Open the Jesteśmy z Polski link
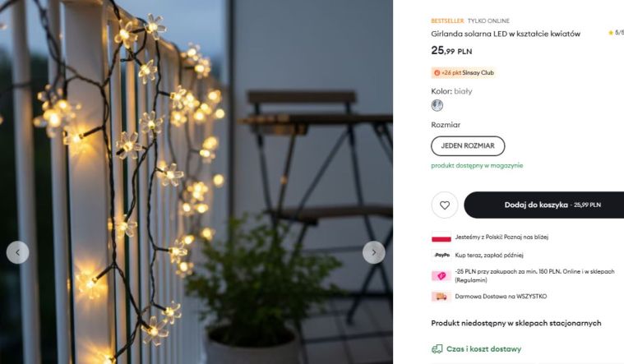This screenshot has height=364, width=624. (x=502, y=237)
